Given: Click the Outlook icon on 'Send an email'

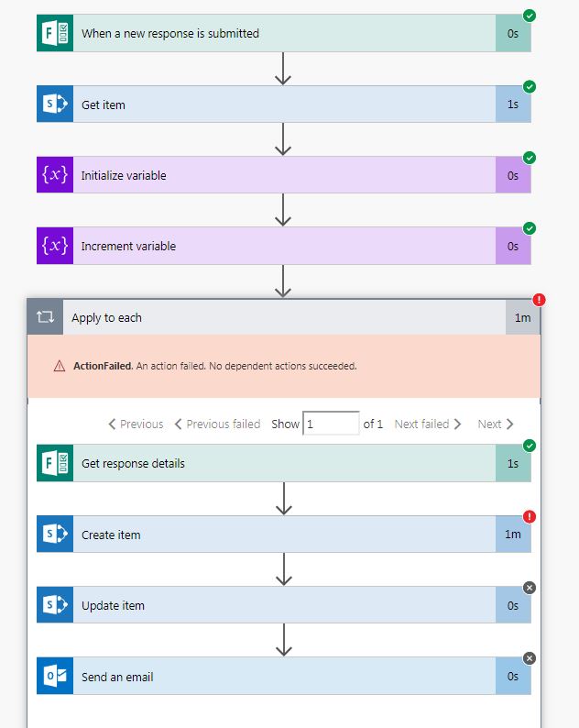Looking at the screenshot, I should [x=54, y=677].
